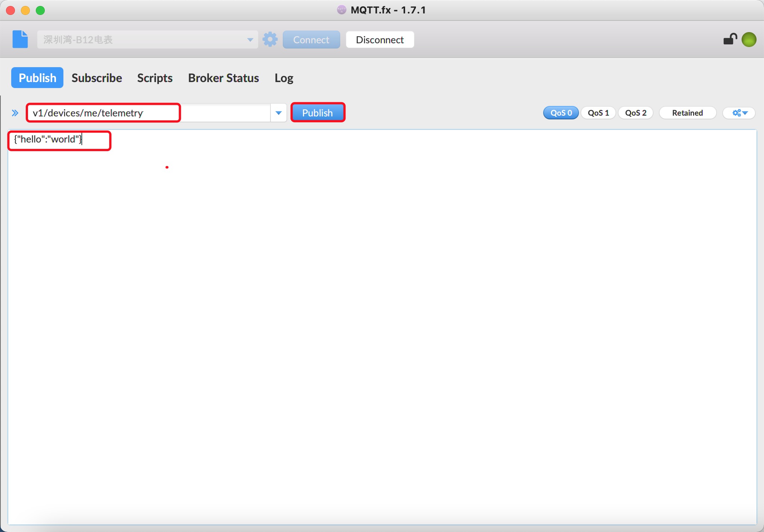Open the Scripts tab

[155, 78]
